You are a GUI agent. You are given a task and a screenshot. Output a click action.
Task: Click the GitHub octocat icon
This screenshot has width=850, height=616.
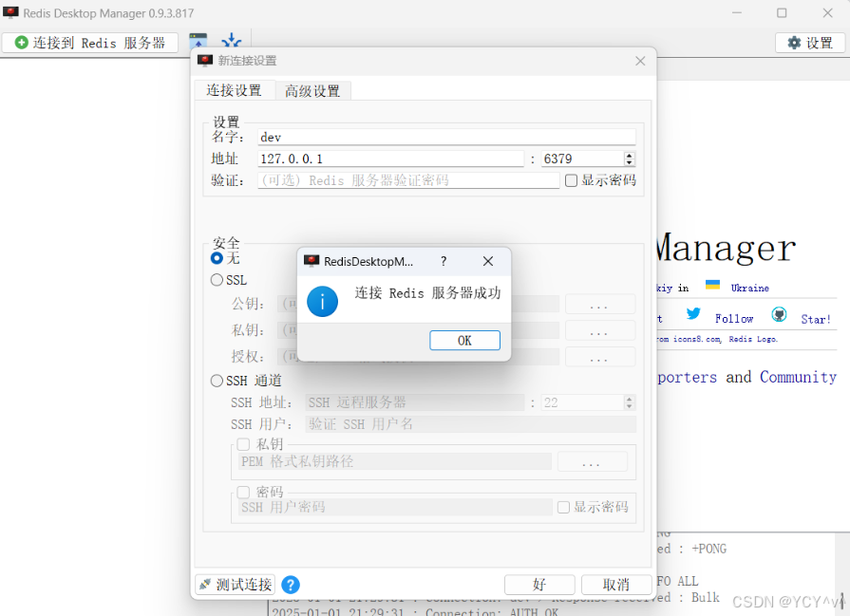[x=780, y=314]
